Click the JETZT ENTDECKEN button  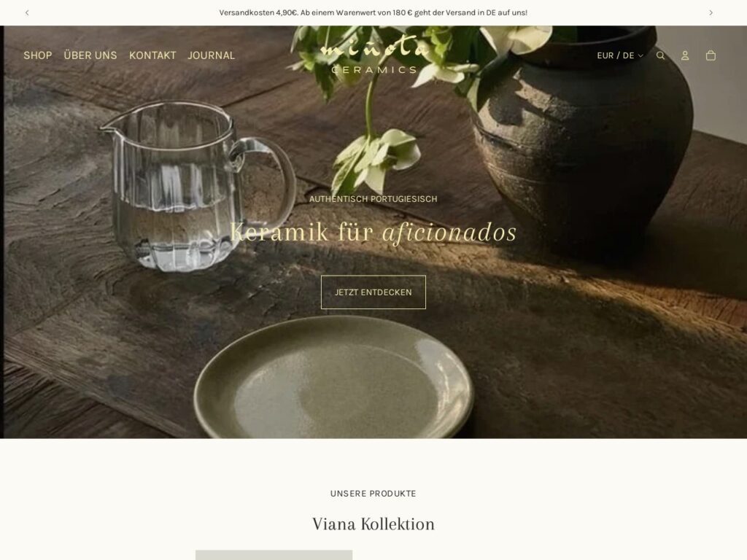373,292
